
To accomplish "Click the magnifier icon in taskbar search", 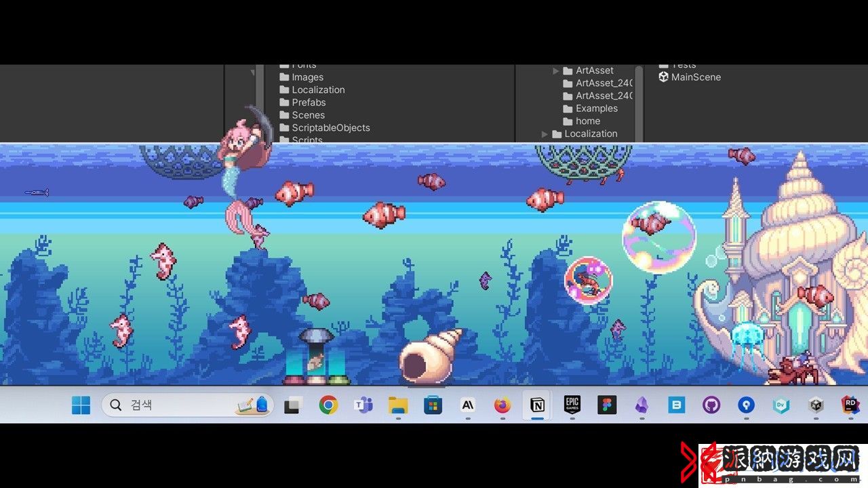I will point(116,405).
